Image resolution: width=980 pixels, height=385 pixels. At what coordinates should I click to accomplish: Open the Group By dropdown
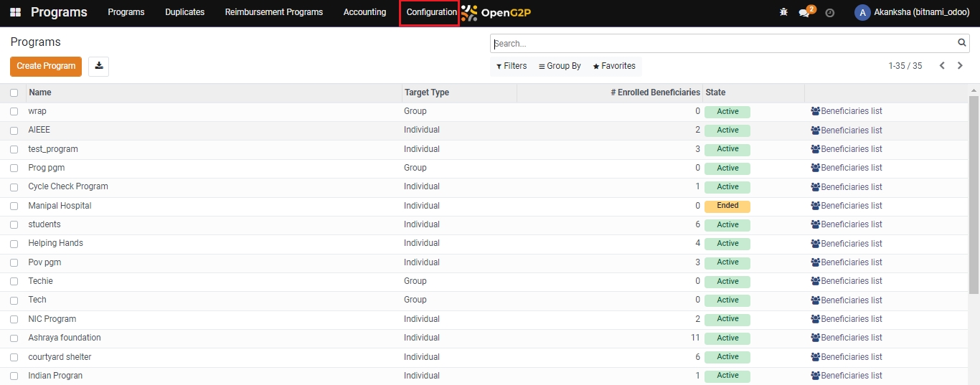click(560, 66)
